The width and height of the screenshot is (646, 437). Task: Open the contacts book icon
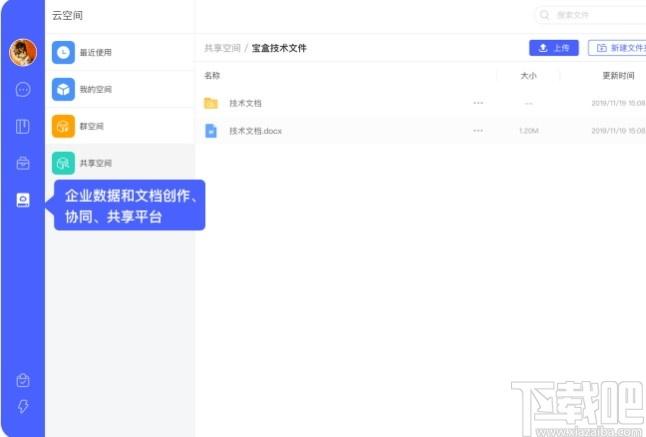tap(23, 126)
